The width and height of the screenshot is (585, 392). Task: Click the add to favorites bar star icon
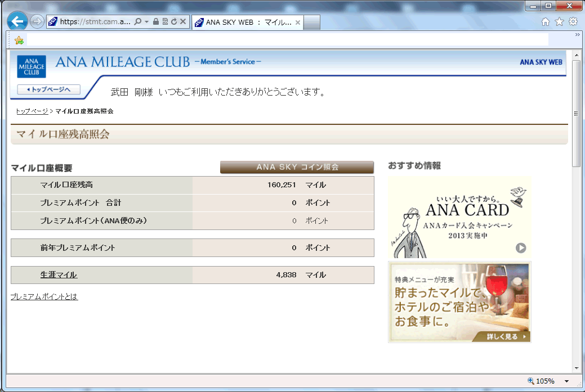pos(19,40)
